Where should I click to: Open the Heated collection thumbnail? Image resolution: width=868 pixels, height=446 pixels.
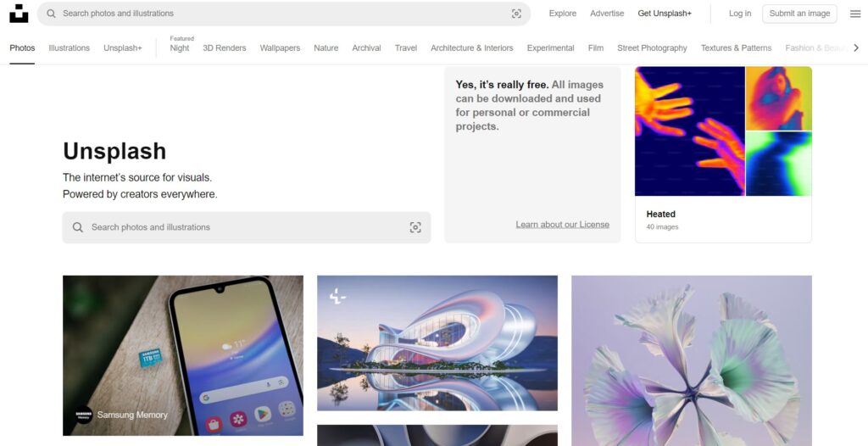point(723,131)
